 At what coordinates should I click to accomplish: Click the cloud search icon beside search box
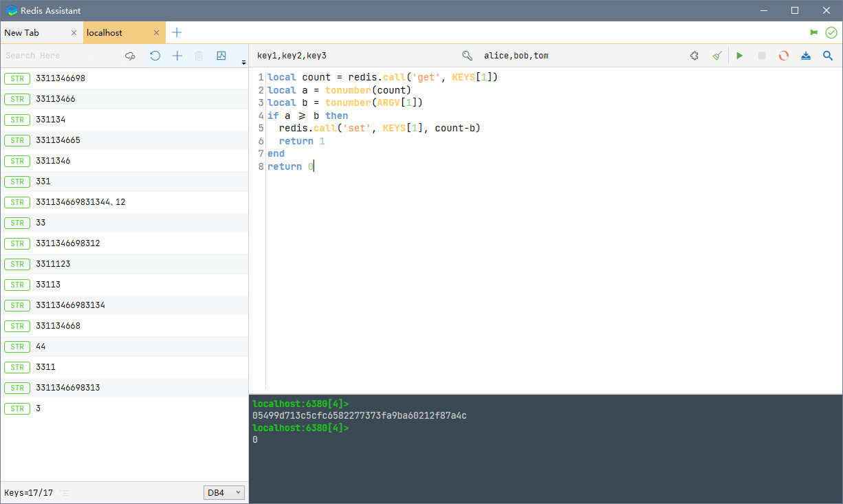tap(130, 56)
